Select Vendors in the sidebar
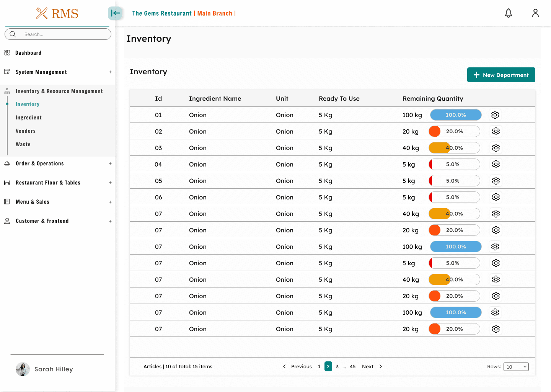The width and height of the screenshot is (551, 392). click(x=26, y=131)
